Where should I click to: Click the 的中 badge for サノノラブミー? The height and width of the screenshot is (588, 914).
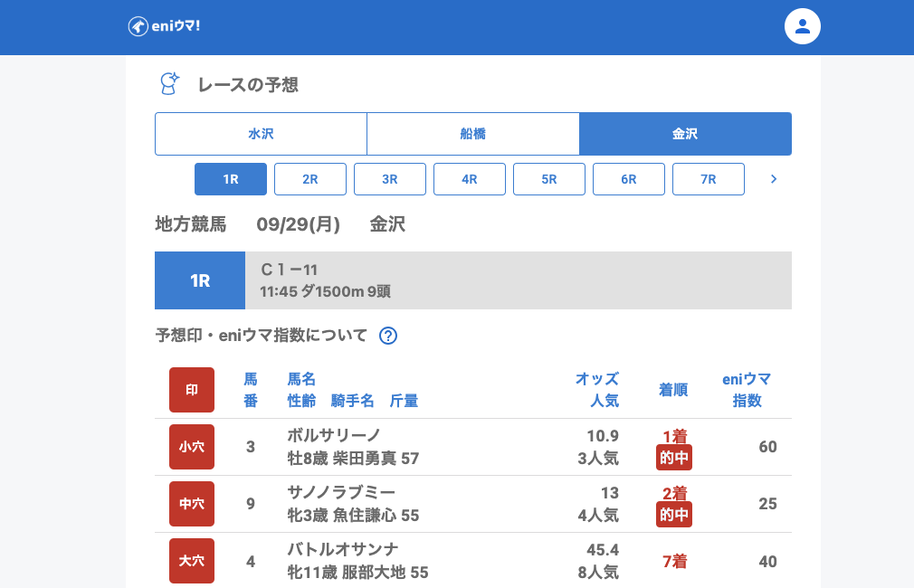pyautogui.click(x=674, y=515)
